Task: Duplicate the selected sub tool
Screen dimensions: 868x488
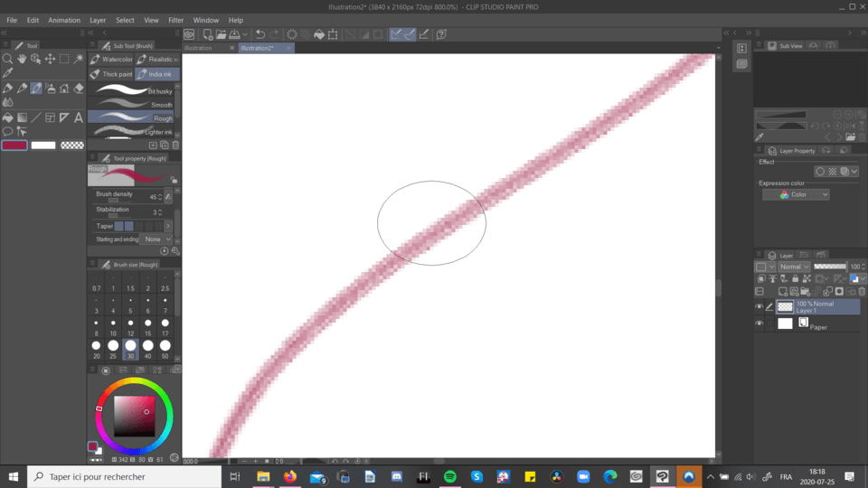Action: pyautogui.click(x=165, y=145)
